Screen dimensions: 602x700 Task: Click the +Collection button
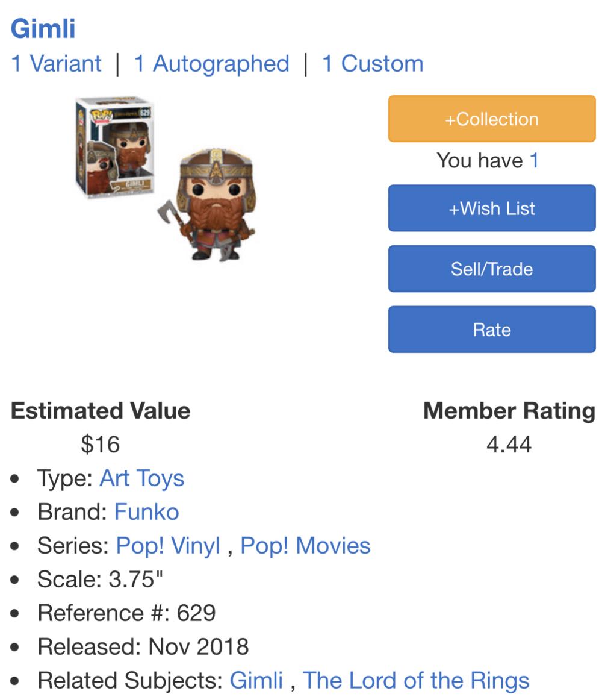[491, 119]
